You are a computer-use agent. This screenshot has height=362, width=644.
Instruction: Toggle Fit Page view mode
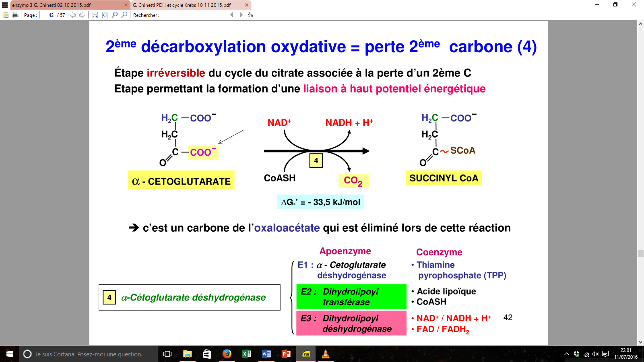click(105, 15)
